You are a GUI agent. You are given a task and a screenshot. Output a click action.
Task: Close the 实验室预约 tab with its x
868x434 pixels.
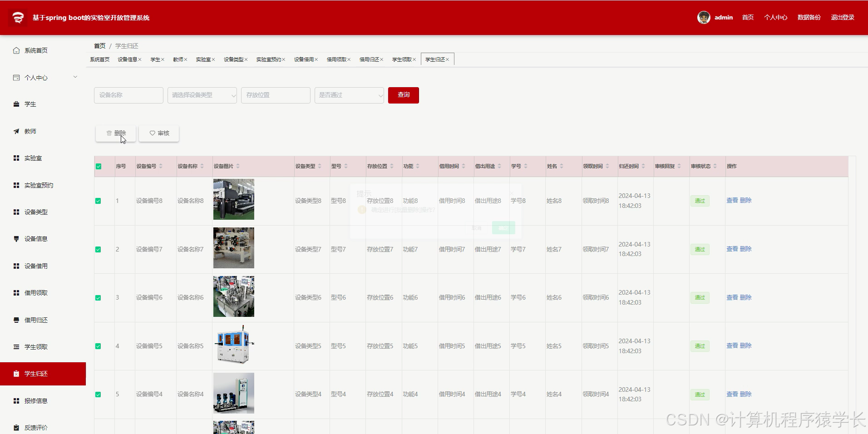point(283,59)
